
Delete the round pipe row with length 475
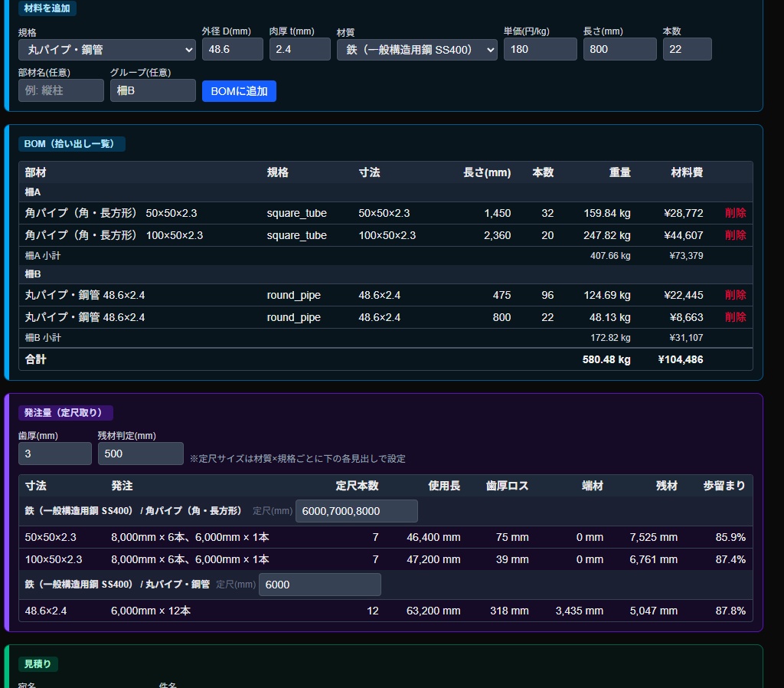(735, 295)
